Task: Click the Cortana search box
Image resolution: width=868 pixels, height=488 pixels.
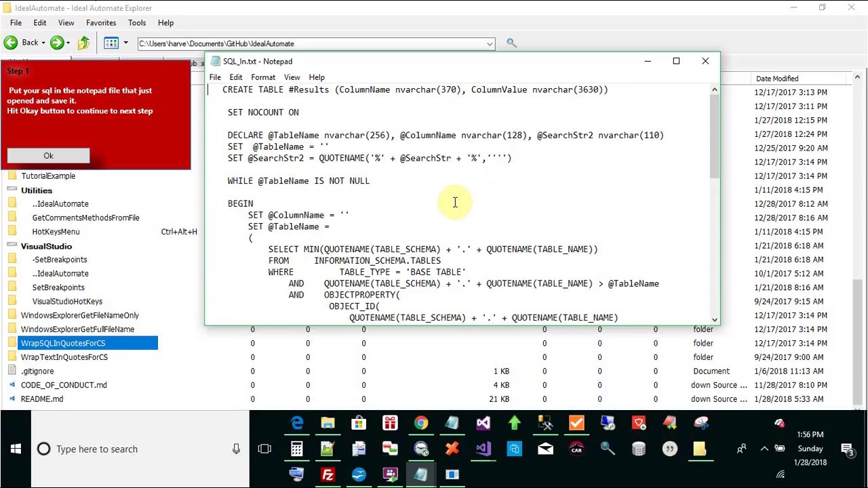Action: (x=140, y=449)
